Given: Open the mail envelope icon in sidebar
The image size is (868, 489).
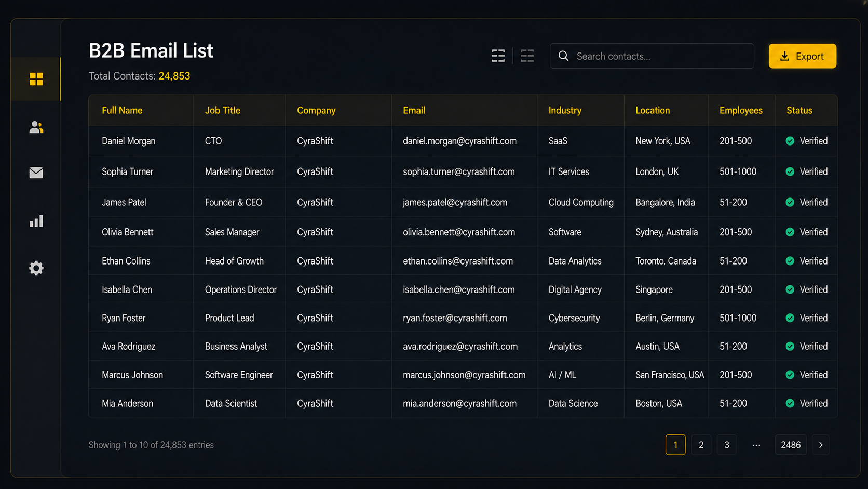Looking at the screenshot, I should pos(36,173).
